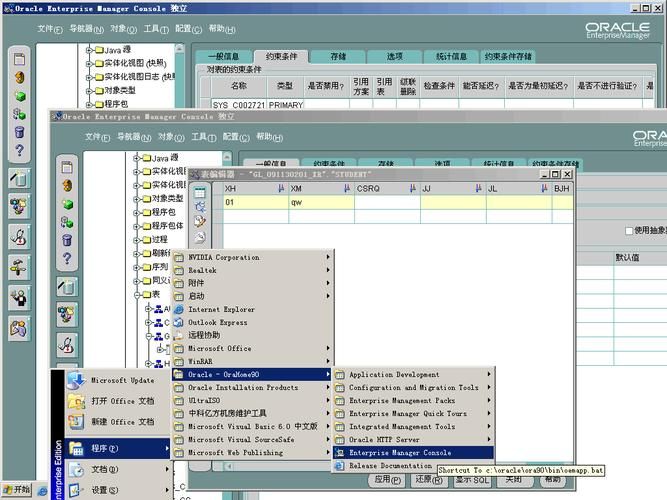Click the 还原 button

tap(429, 480)
